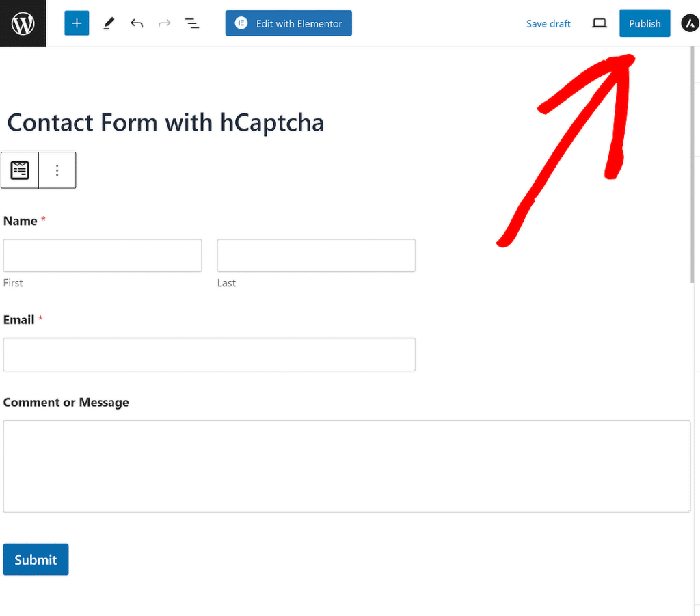Click the Elementor icon inside its button
Viewport: 700px width, 616px height.
pyautogui.click(x=241, y=23)
